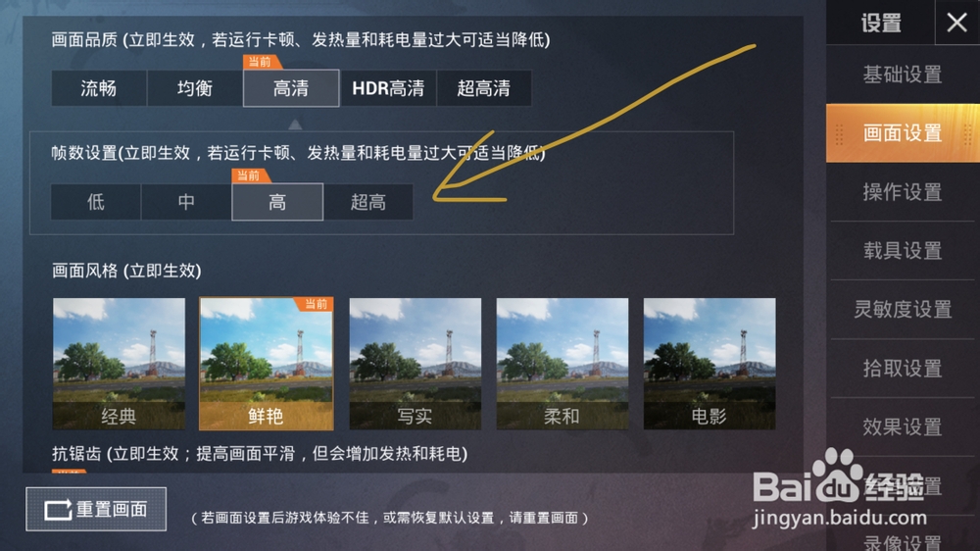This screenshot has width=980, height=551.
Task: Go to 拾取设置 tab
Action: coord(903,369)
